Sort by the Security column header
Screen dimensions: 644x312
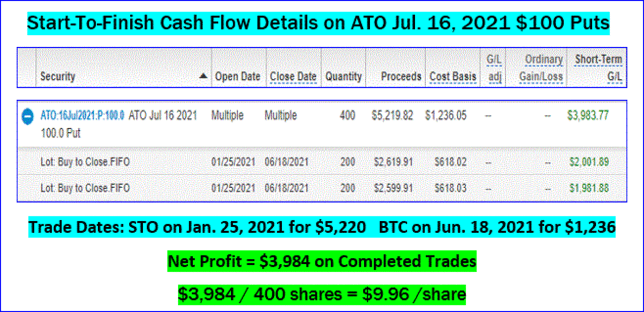point(58,77)
